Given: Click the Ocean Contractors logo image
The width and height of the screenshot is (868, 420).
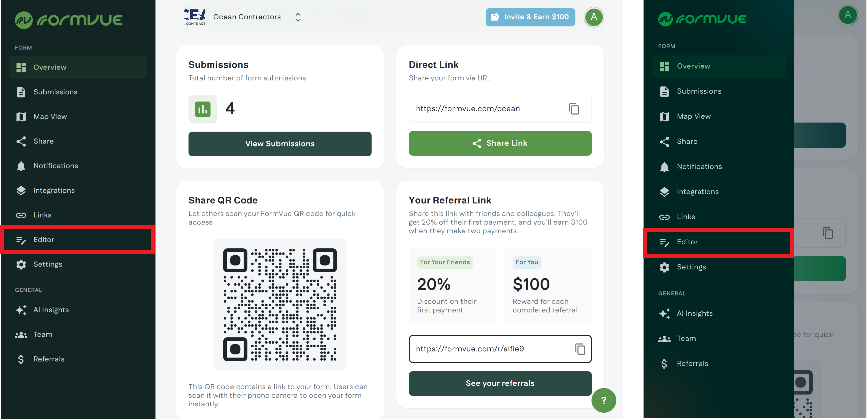Looking at the screenshot, I should [195, 17].
